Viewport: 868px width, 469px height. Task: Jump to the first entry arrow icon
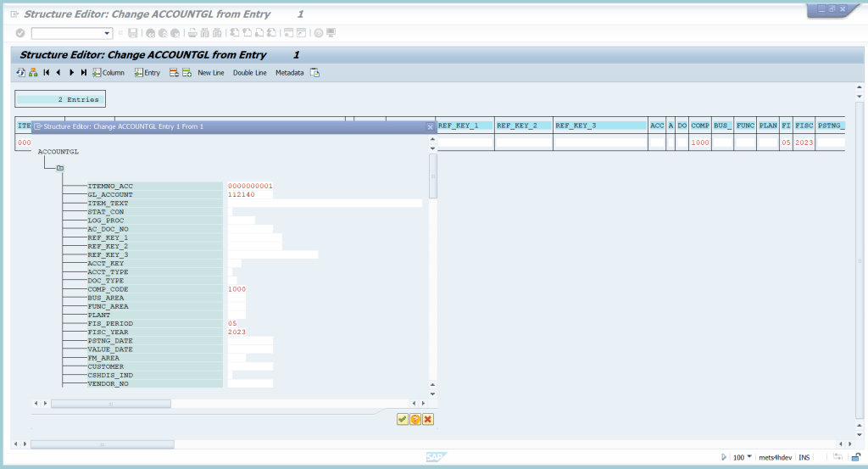click(x=47, y=73)
